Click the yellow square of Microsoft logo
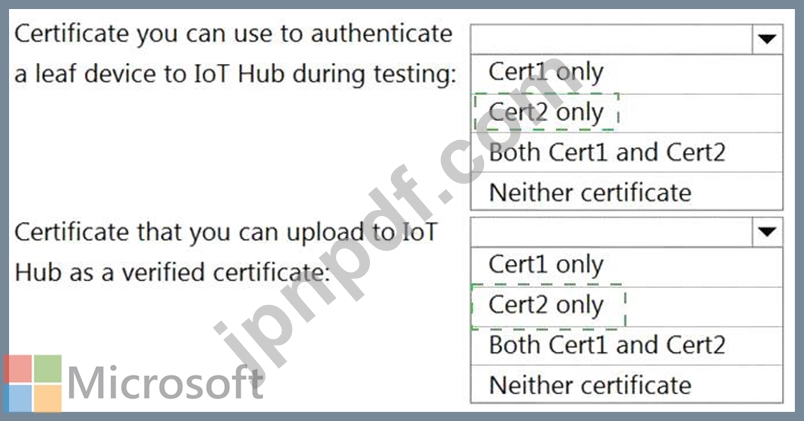The height and width of the screenshot is (421, 804). 48,398
